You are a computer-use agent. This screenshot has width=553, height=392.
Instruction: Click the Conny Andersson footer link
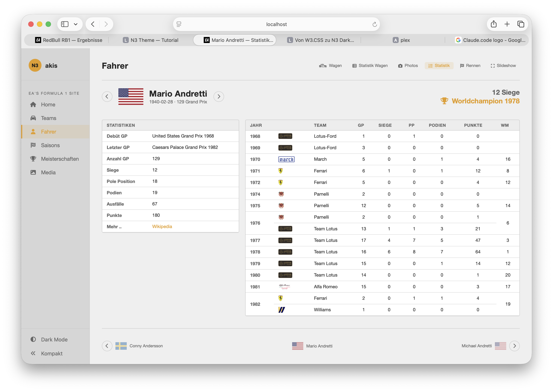tap(146, 346)
